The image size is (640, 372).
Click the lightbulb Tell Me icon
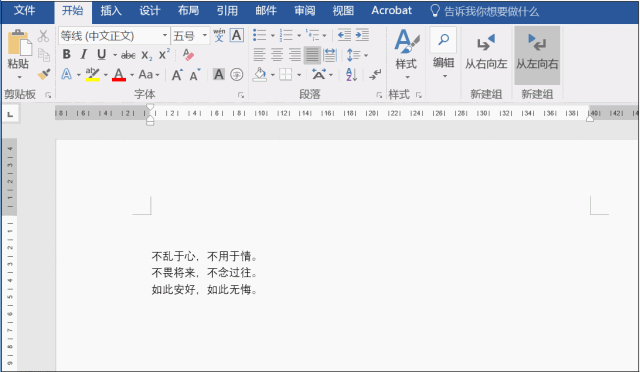click(435, 11)
